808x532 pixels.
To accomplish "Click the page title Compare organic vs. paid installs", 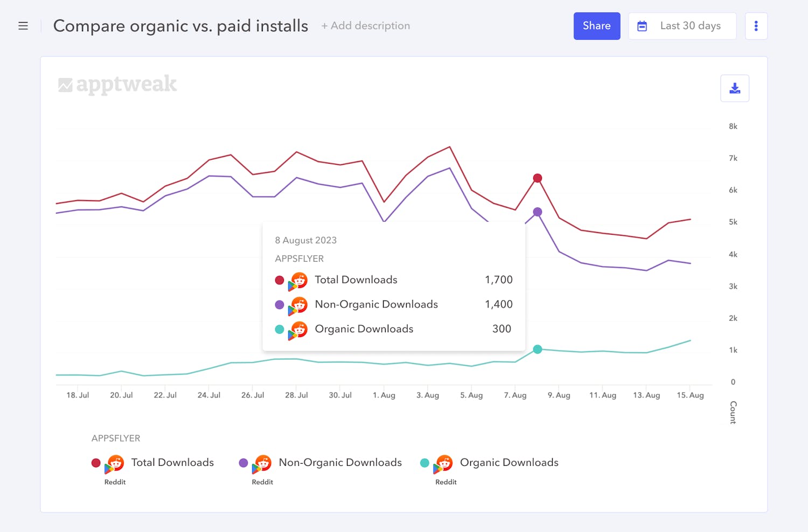I will pyautogui.click(x=180, y=26).
